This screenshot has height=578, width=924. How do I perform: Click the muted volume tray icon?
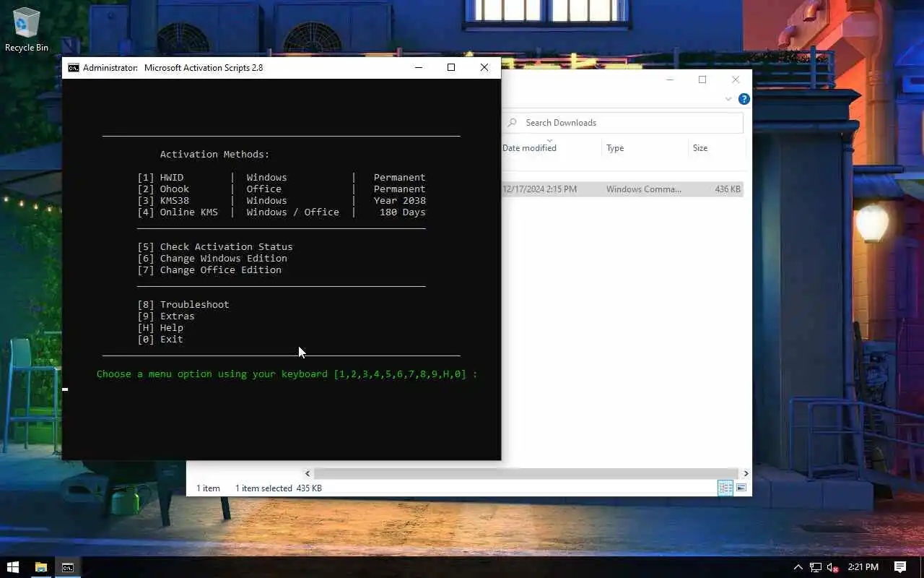point(832,567)
